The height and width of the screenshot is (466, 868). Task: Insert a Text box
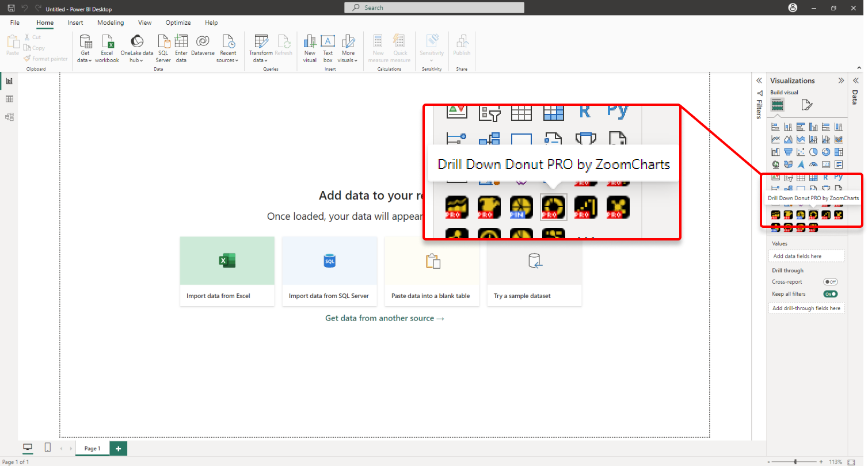(328, 49)
